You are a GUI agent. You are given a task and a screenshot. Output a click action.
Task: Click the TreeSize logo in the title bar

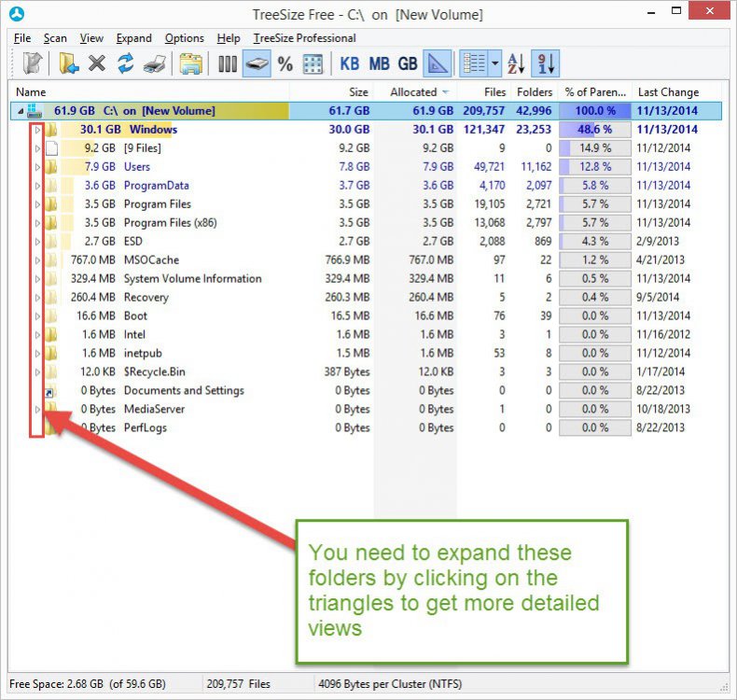pyautogui.click(x=17, y=14)
